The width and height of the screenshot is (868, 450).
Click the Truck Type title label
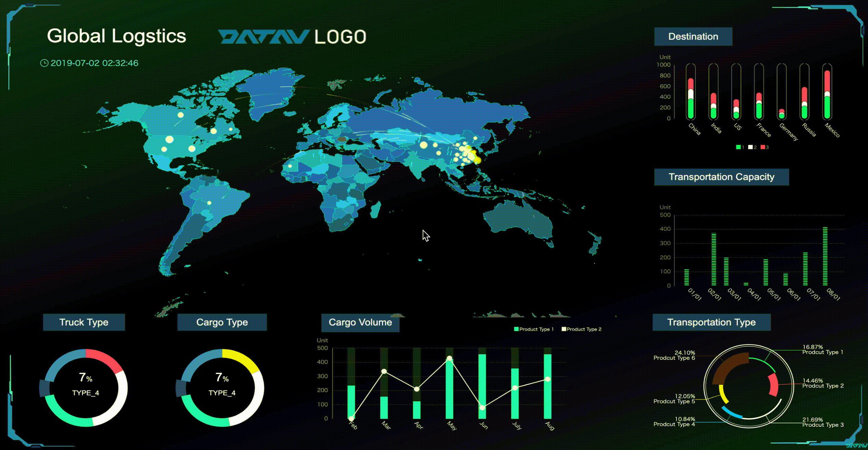click(x=84, y=322)
